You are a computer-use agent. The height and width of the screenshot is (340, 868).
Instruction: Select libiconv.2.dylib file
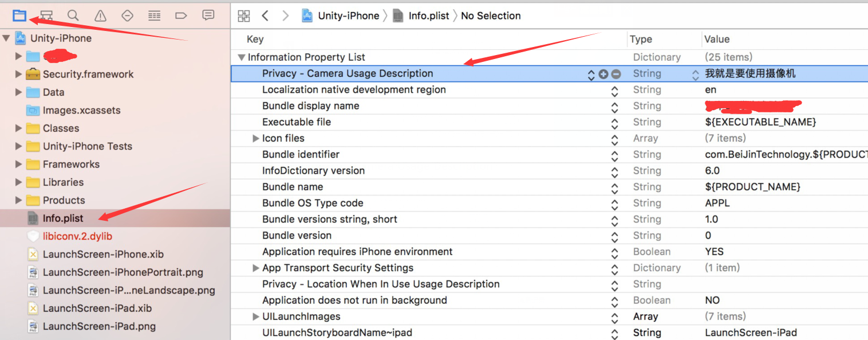click(77, 236)
